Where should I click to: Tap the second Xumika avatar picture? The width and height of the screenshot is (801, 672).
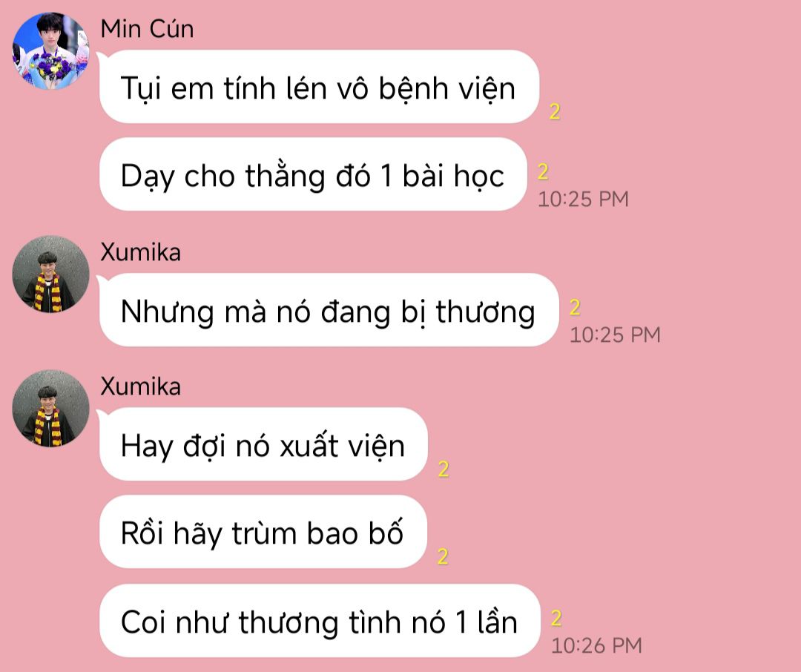click(50, 408)
